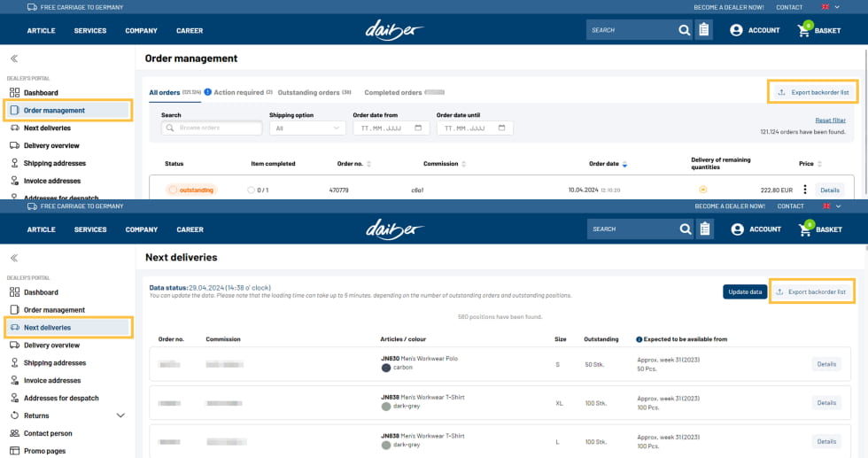
Task: Click the truck icon beside Free Carriage on Order management page
Action: (x=32, y=7)
